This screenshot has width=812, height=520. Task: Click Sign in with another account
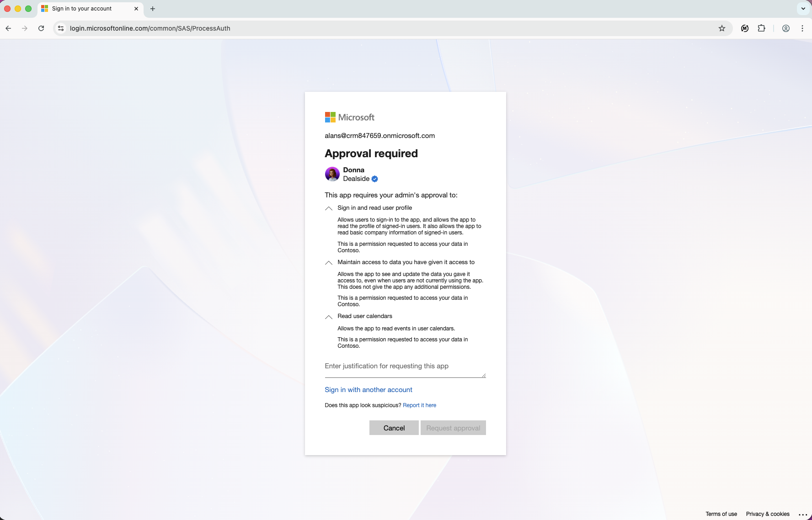click(369, 390)
